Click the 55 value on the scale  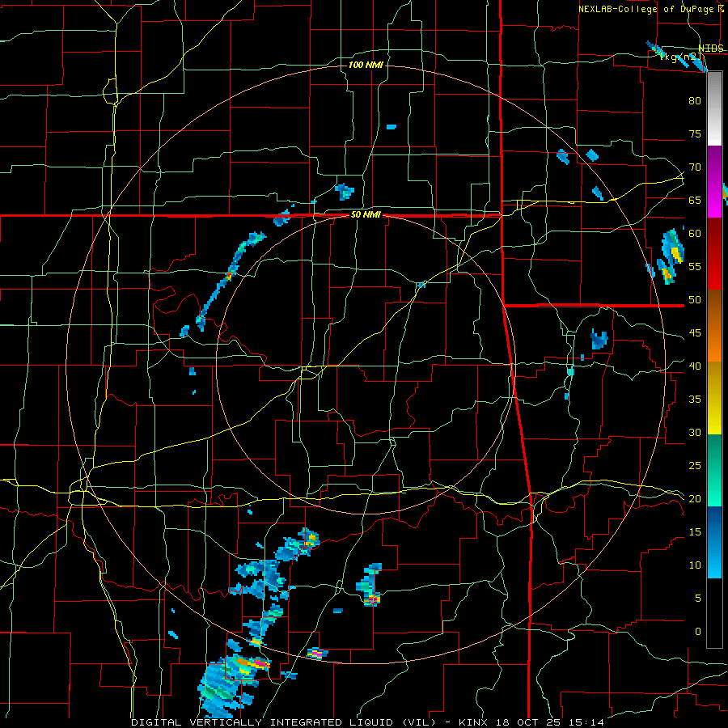pos(695,267)
